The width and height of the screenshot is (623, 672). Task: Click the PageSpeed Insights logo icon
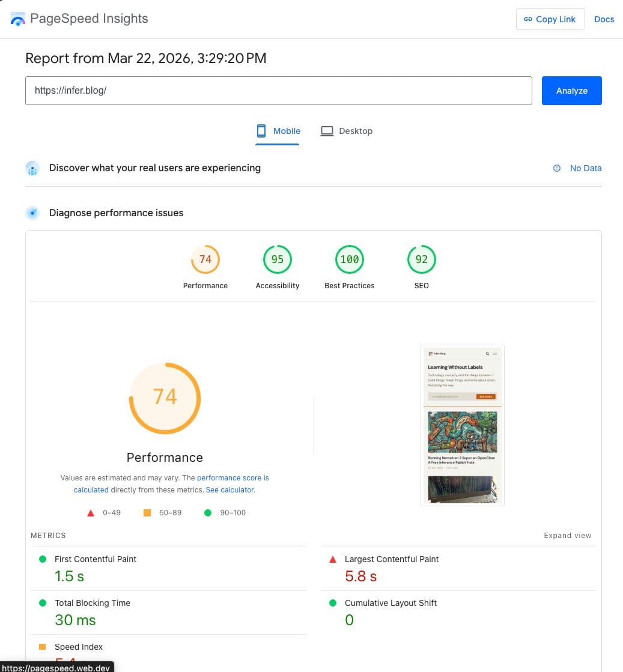click(x=17, y=19)
